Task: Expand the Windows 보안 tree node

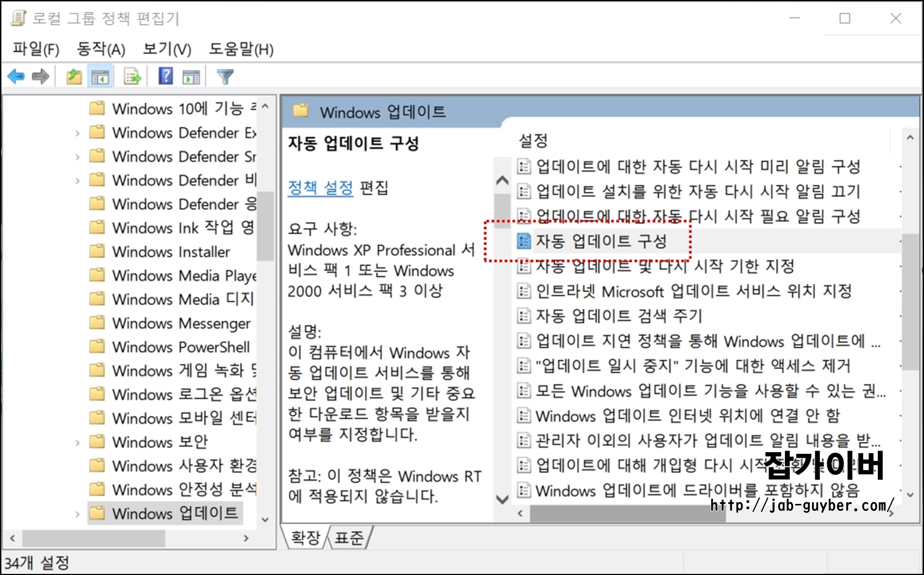Action: (77, 442)
